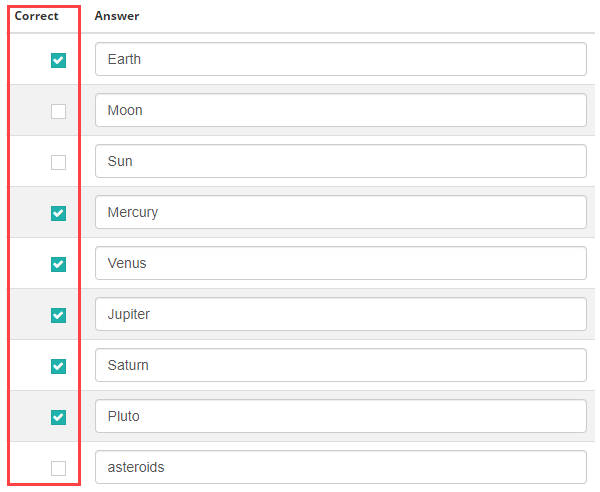The width and height of the screenshot is (600, 492).
Task: Click into the Mercury answer field
Action: (x=340, y=212)
